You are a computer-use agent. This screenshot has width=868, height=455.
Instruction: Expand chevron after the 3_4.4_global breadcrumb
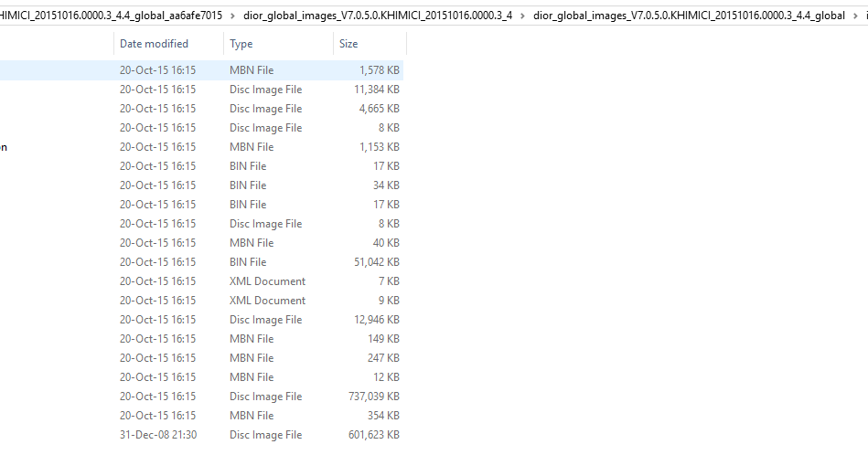[x=855, y=16]
